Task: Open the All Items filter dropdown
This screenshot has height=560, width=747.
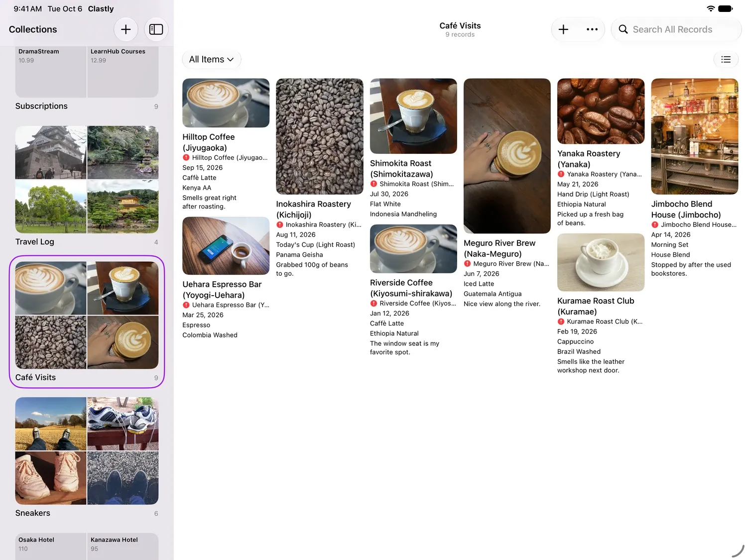Action: (x=212, y=60)
